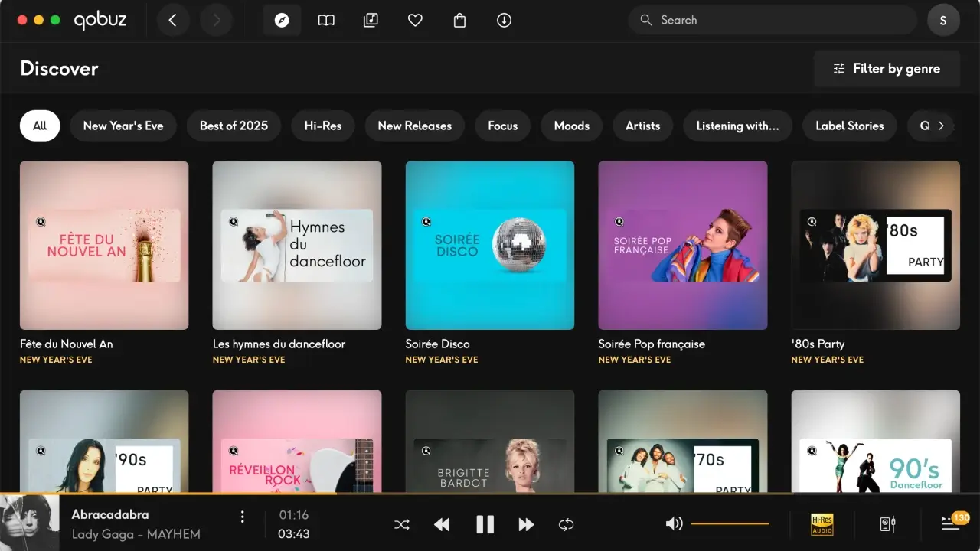The height and width of the screenshot is (551, 980).
Task: Enable repeat mode in the player
Action: 567,524
